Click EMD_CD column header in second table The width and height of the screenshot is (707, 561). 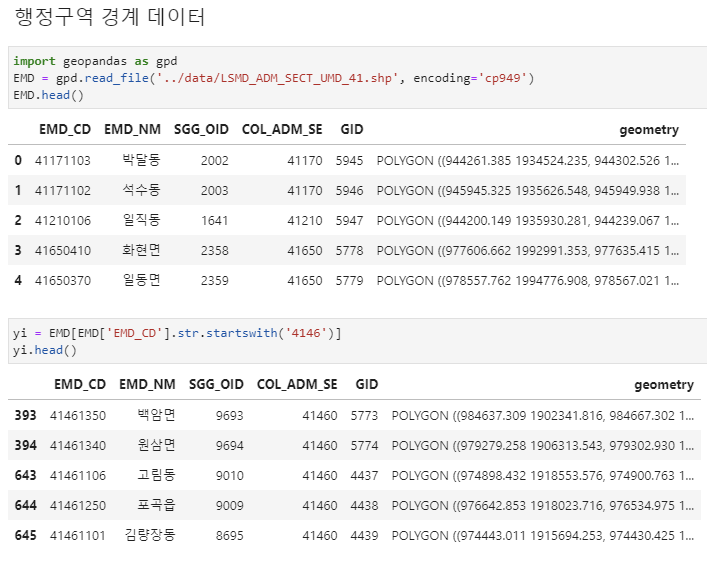80,384
